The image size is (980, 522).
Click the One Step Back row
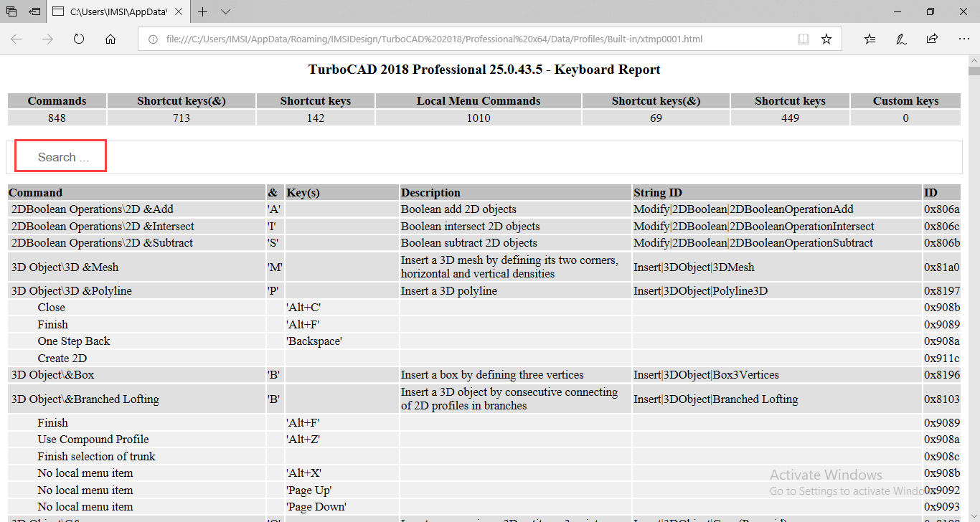click(484, 341)
